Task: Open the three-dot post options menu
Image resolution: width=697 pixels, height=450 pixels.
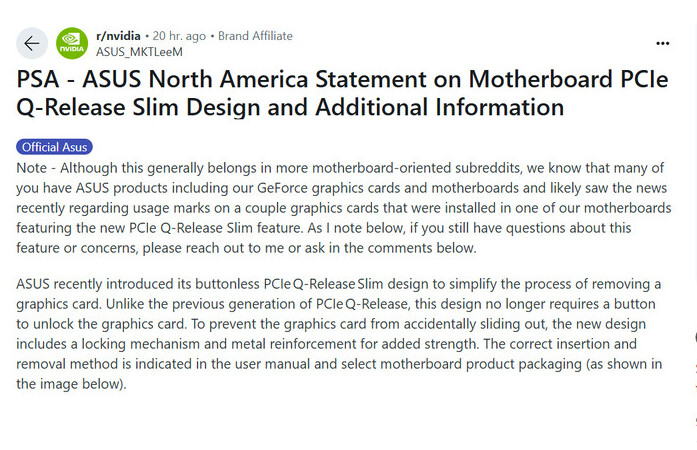Action: tap(662, 44)
